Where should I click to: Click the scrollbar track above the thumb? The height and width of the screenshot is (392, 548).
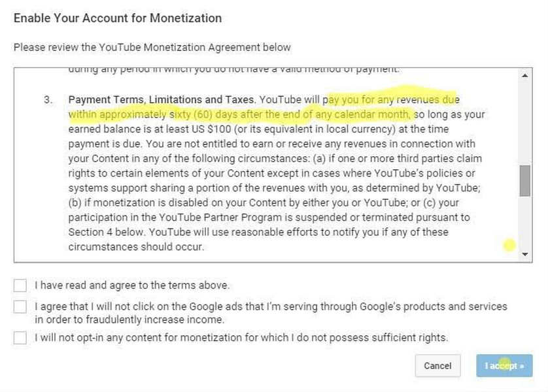click(x=525, y=124)
